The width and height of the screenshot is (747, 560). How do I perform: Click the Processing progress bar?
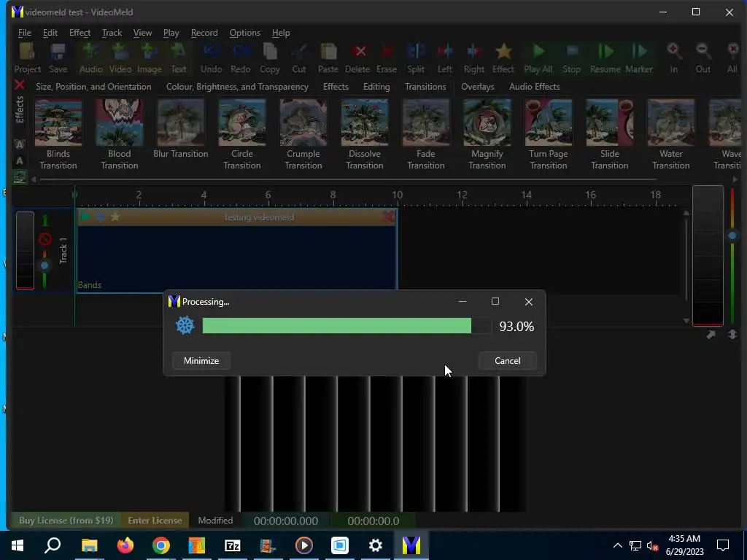(347, 326)
